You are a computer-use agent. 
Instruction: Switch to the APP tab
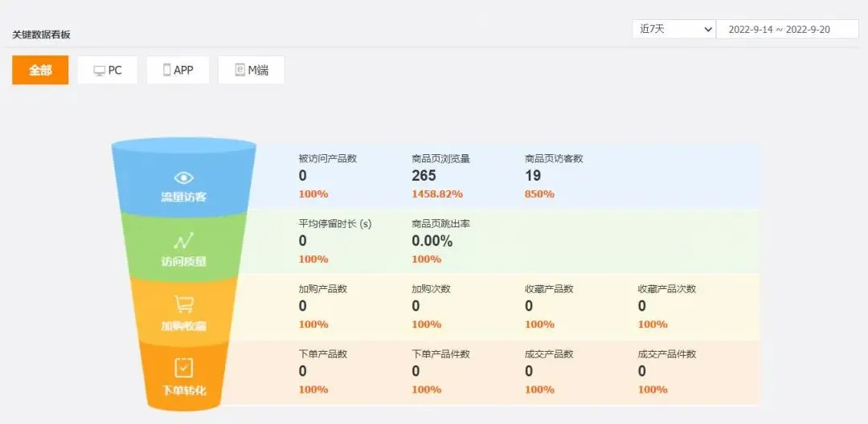point(178,70)
